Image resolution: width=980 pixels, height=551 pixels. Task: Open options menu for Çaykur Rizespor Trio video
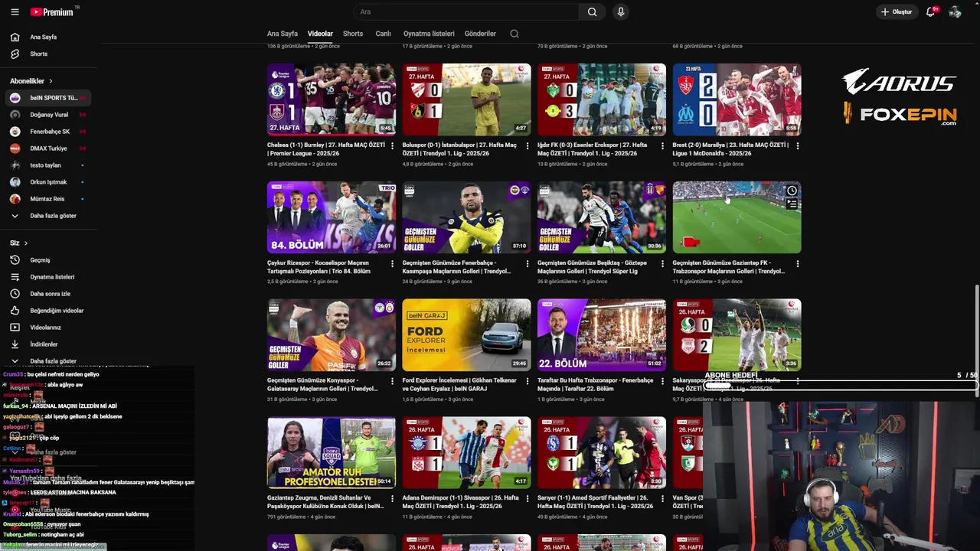392,263
